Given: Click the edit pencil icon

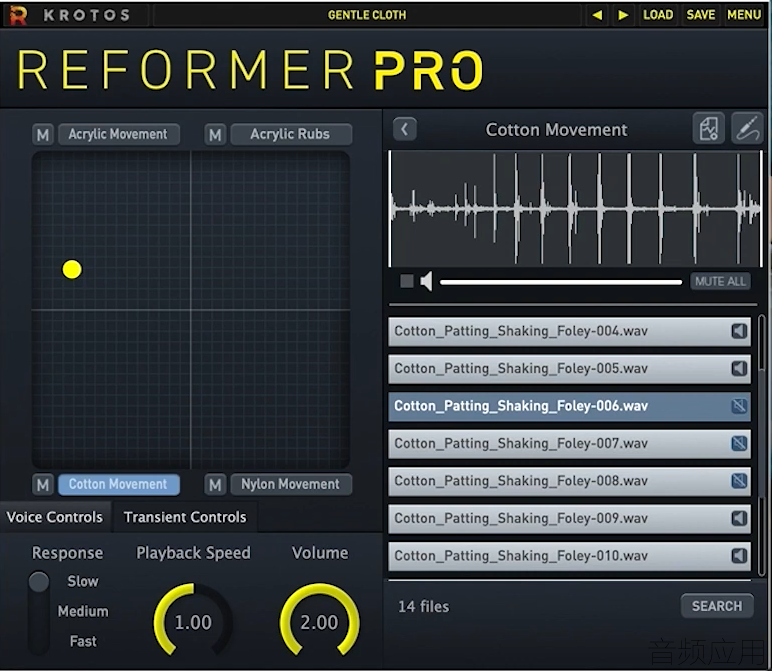Looking at the screenshot, I should click(x=747, y=129).
